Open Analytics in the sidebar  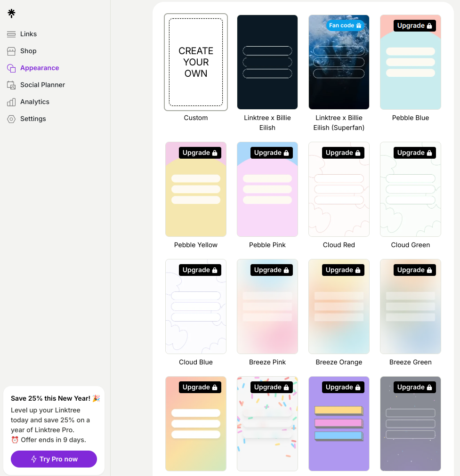(35, 102)
